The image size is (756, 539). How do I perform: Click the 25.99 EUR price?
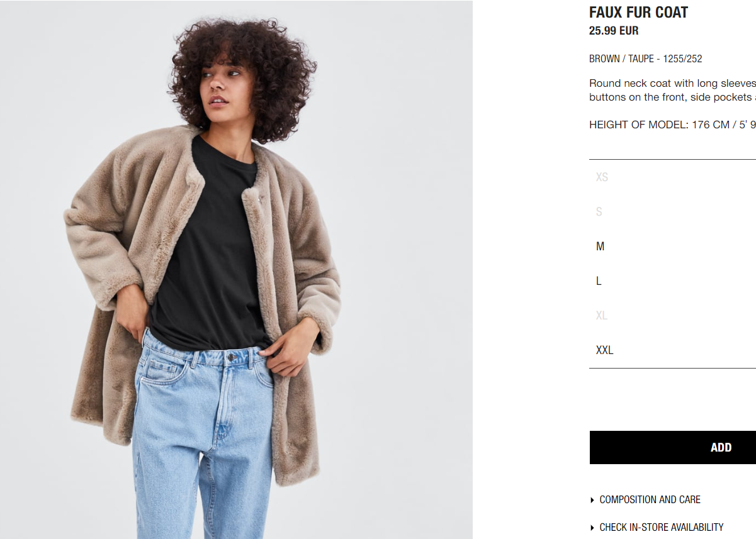point(614,30)
